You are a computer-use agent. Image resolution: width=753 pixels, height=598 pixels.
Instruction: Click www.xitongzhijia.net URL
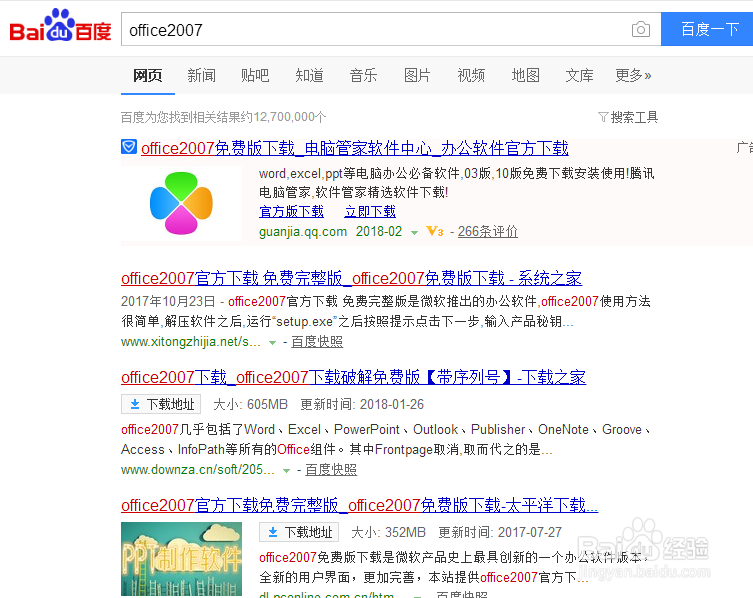(191, 342)
